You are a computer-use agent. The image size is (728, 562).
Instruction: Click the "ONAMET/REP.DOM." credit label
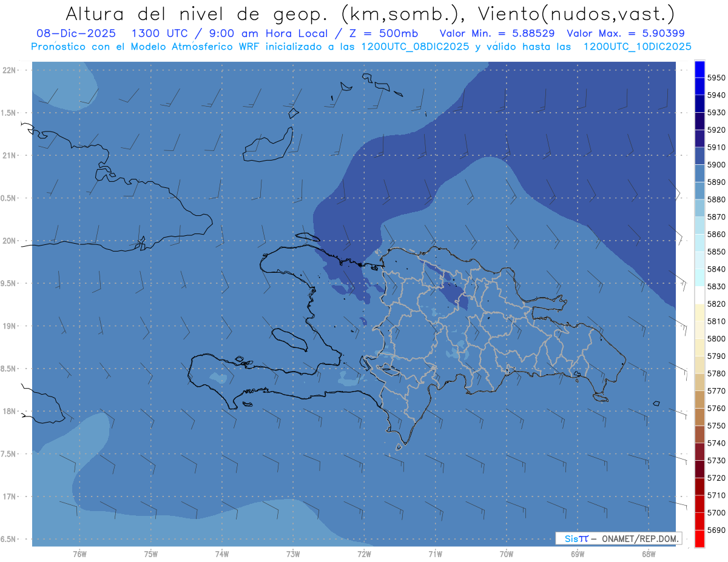[639, 538]
